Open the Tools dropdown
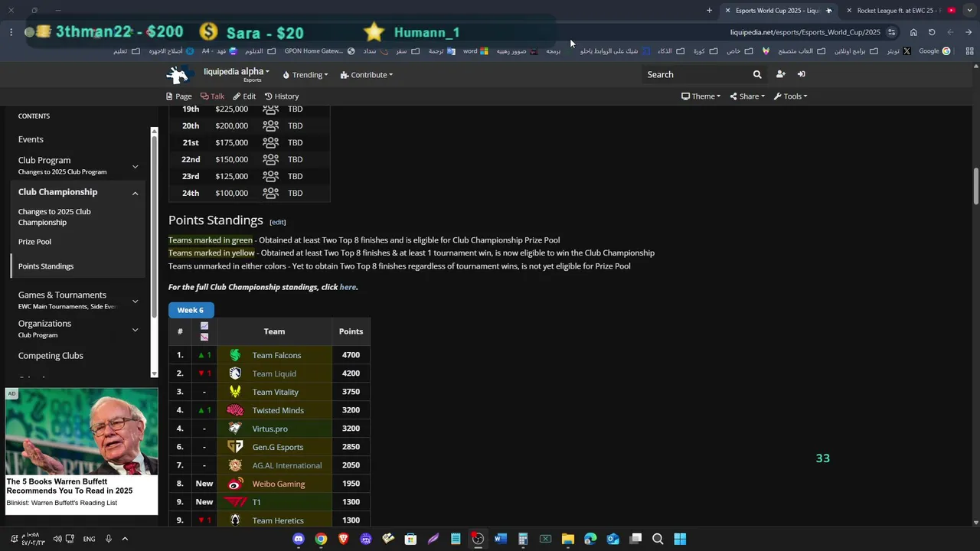 pos(790,96)
